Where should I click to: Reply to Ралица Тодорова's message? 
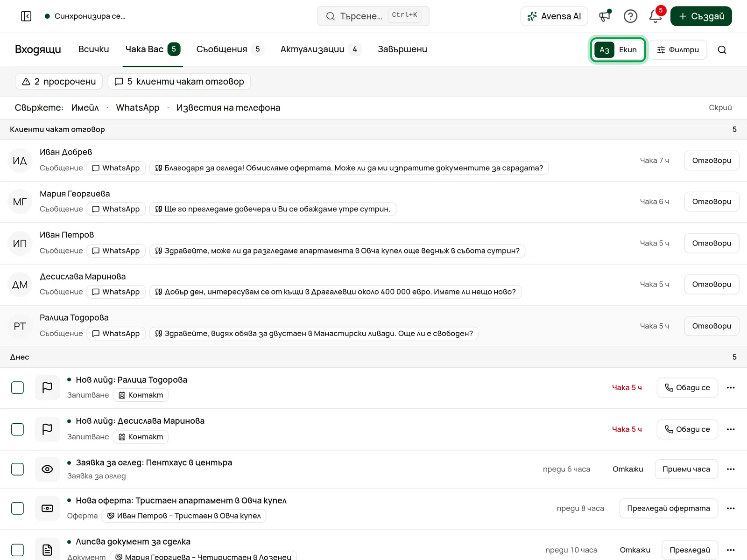(x=712, y=326)
